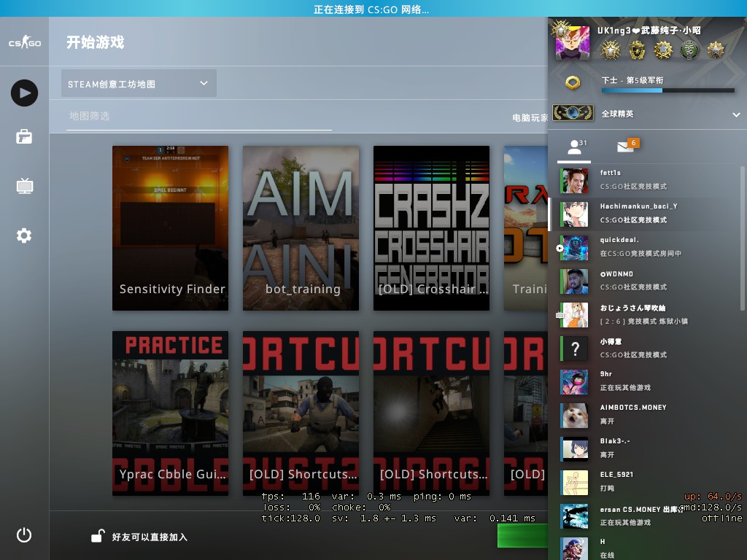This screenshot has width=747, height=560.
Task: Click the power quit icon
Action: click(24, 535)
